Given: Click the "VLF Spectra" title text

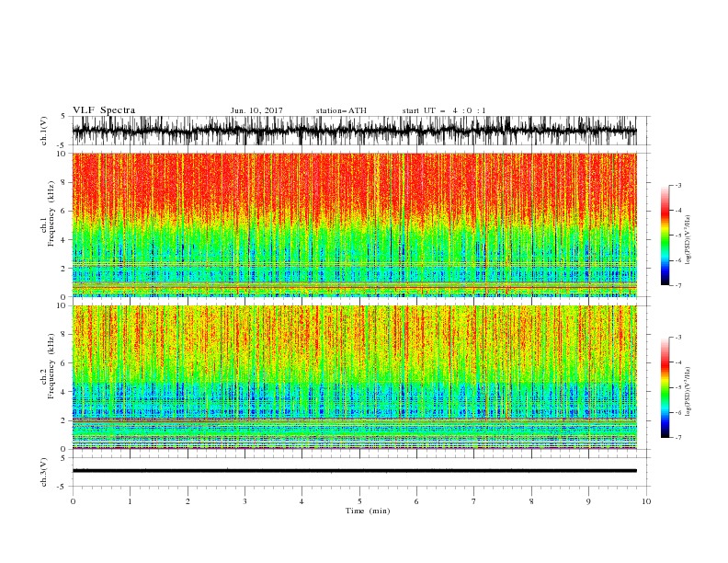Looking at the screenshot, I should click(104, 110).
